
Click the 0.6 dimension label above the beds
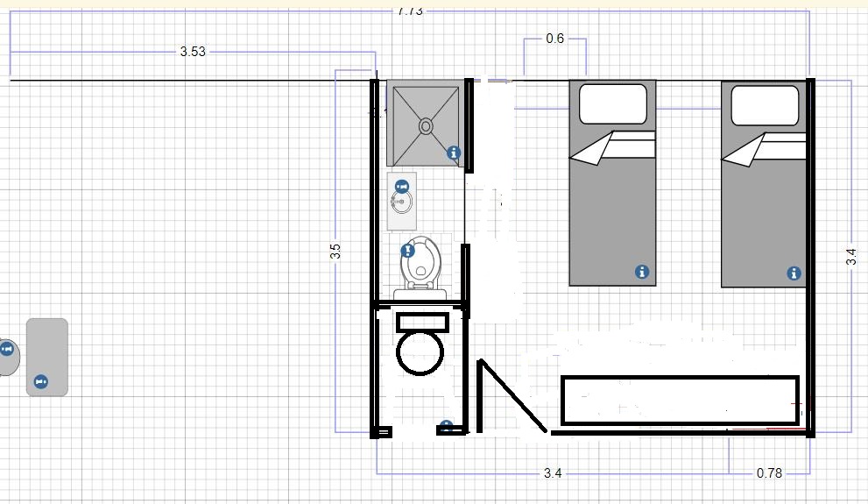pos(554,39)
